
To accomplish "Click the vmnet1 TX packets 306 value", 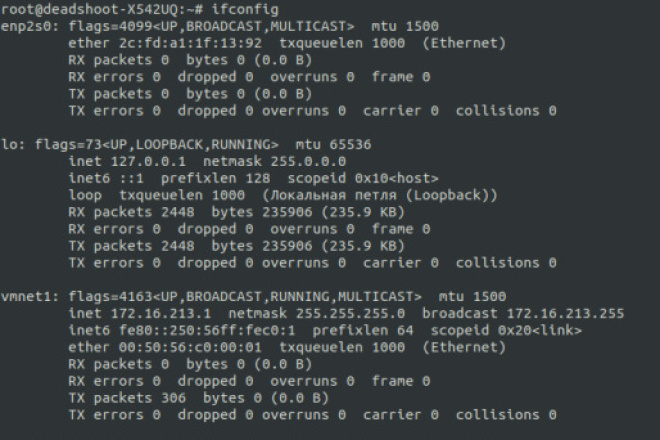I will [x=173, y=398].
